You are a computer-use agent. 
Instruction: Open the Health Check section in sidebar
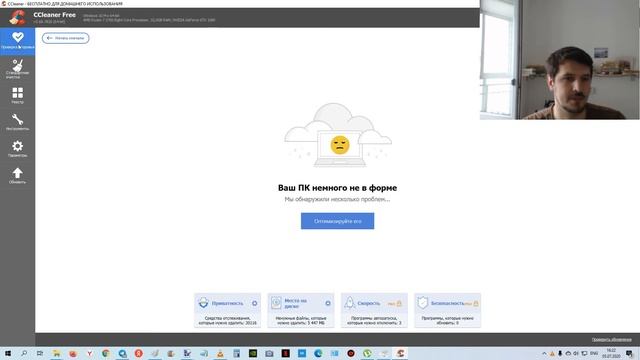pos(18,41)
